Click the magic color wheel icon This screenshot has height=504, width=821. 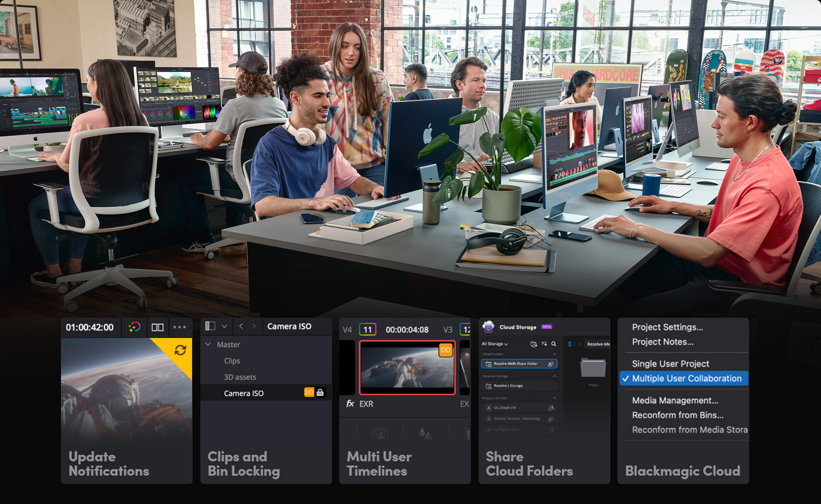[134, 327]
